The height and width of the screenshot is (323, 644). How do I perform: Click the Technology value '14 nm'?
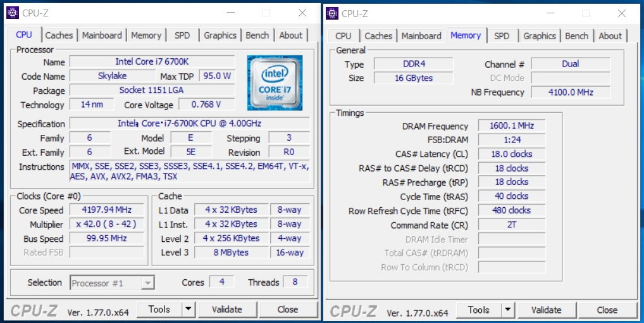pyautogui.click(x=92, y=104)
